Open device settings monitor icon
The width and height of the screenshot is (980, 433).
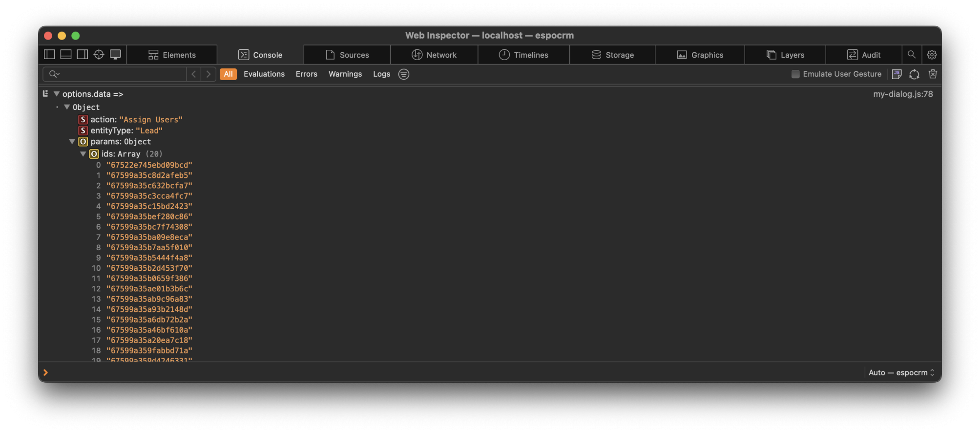[x=115, y=55]
